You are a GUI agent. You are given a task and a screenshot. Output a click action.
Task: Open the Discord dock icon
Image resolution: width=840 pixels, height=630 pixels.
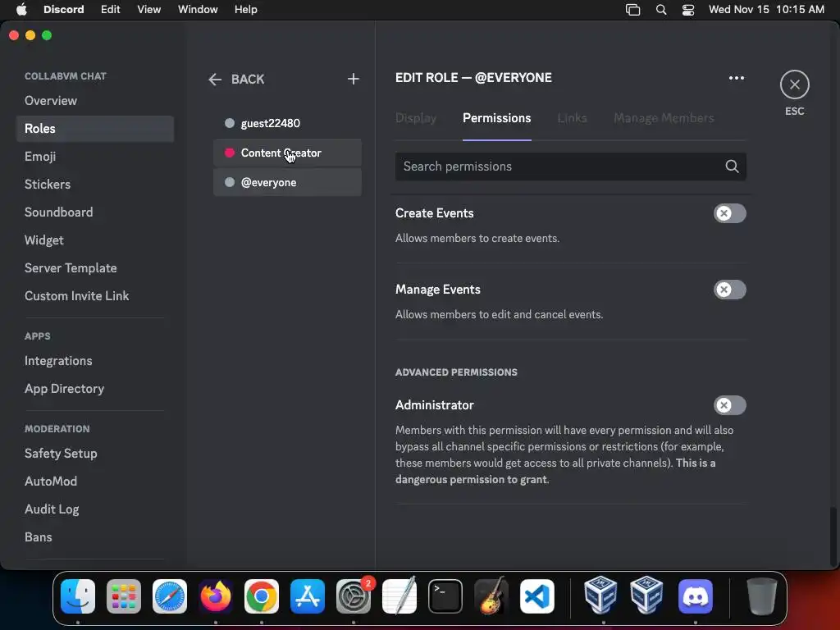pos(696,596)
